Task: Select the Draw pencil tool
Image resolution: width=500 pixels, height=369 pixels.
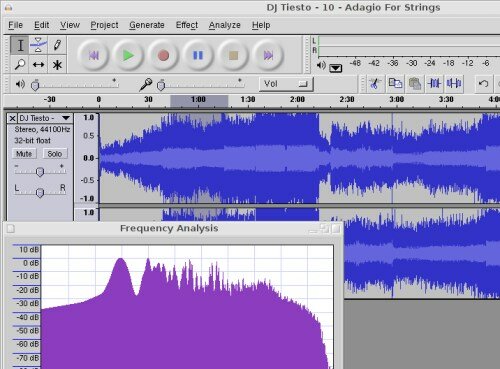Action: 57,45
